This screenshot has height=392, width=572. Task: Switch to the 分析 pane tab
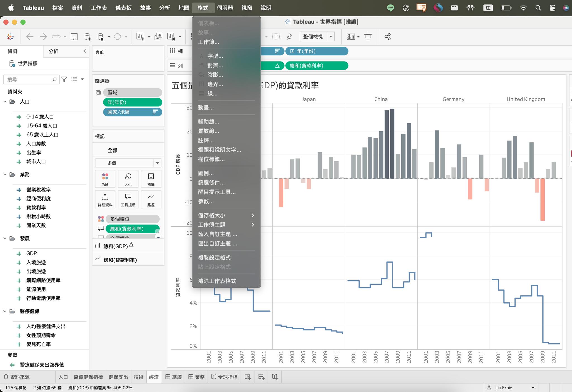[x=53, y=51]
